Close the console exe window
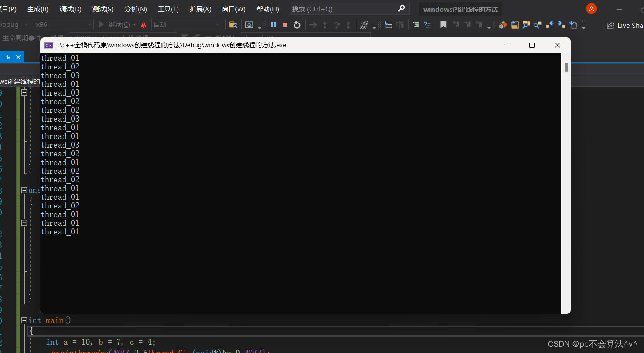 click(x=558, y=45)
